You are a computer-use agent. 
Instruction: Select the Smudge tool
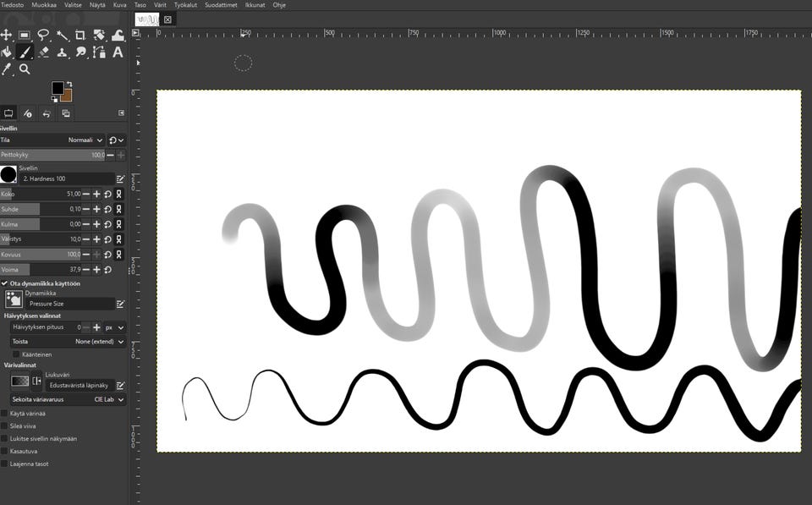tap(80, 52)
